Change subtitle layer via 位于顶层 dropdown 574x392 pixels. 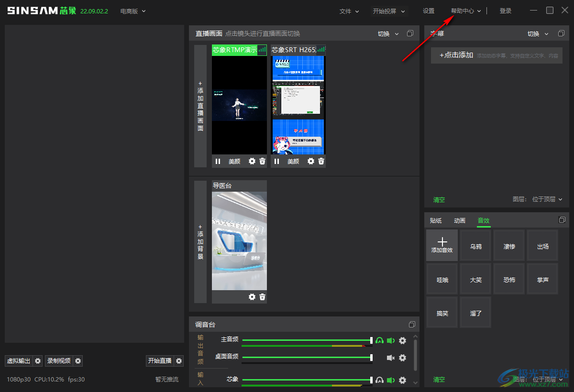547,199
